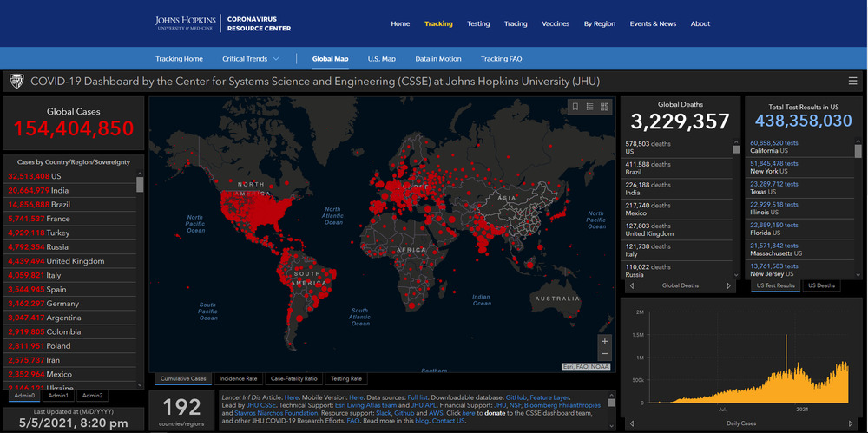
Task: Open the basemap gallery grid icon
Action: tap(604, 107)
